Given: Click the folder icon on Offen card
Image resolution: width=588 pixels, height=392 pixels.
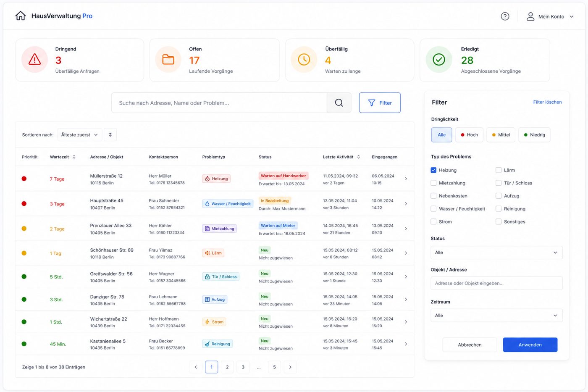Looking at the screenshot, I should click(x=168, y=60).
